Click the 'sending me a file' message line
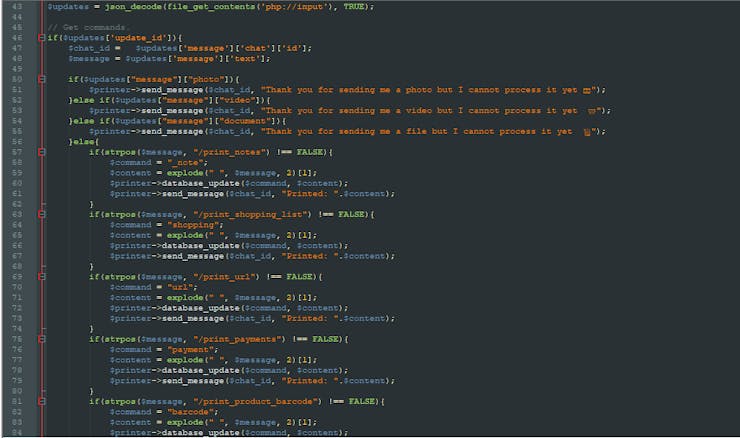Image resolution: width=740 pixels, height=438 pixels. [347, 131]
